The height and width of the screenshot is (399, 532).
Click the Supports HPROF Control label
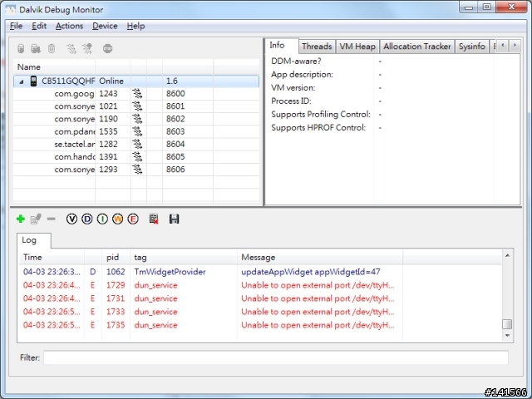(x=318, y=128)
